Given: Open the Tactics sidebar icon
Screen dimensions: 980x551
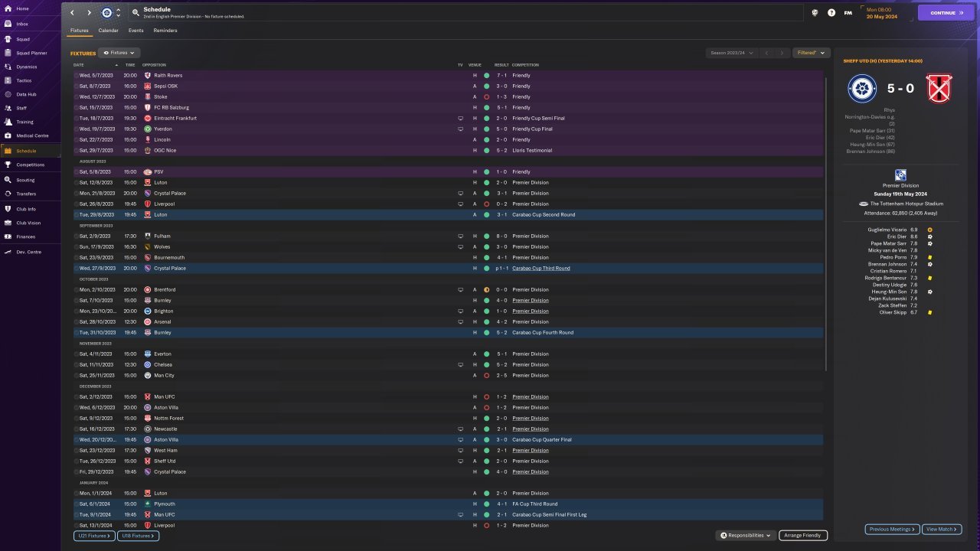Looking at the screenshot, I should point(8,80).
